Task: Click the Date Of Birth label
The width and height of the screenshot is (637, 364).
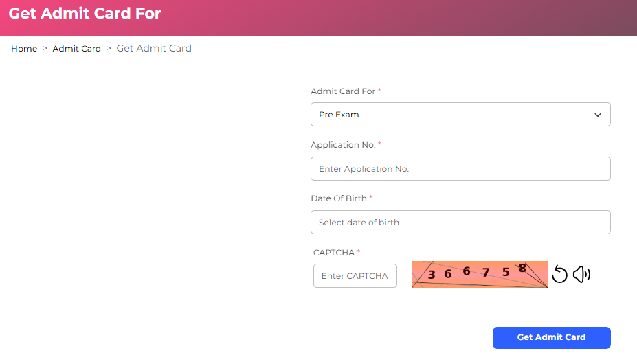Action: click(339, 198)
